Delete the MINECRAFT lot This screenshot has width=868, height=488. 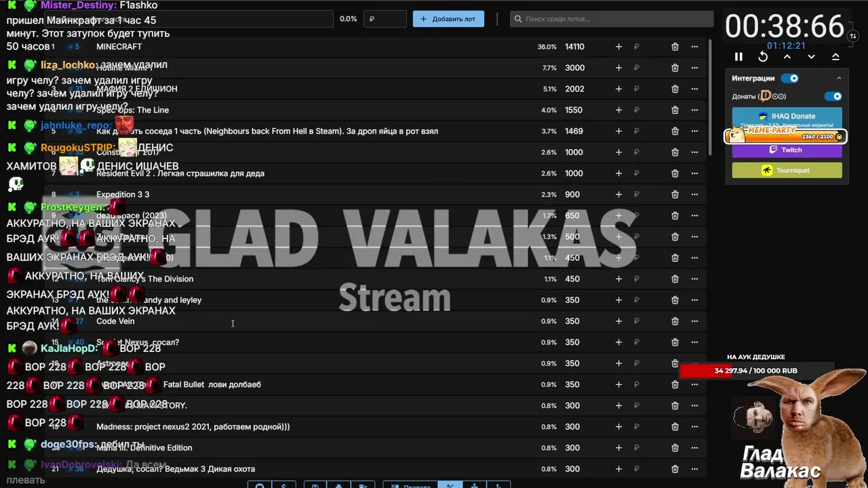(675, 47)
